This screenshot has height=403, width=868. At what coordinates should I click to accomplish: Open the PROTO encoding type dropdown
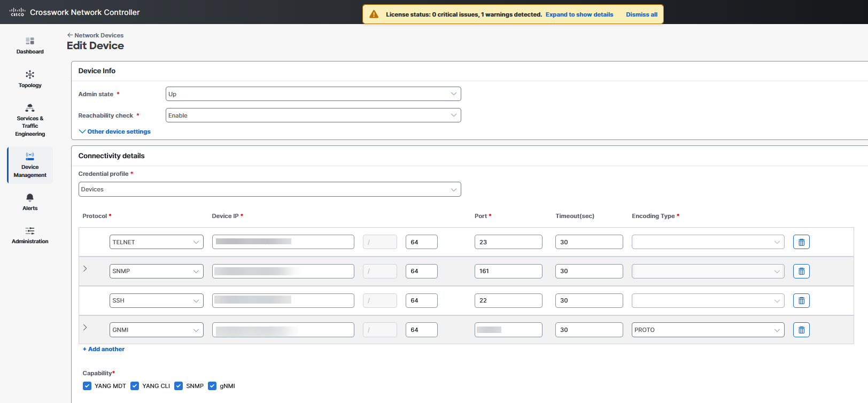(x=708, y=330)
